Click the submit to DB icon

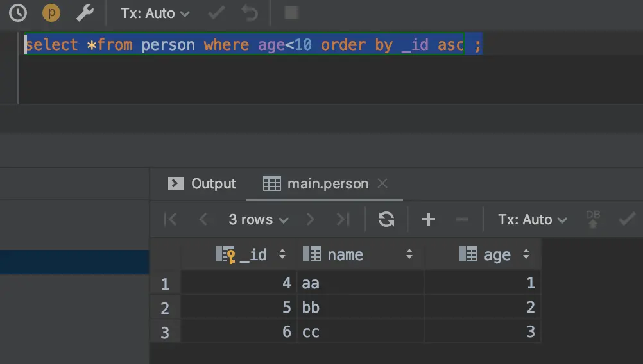click(593, 219)
